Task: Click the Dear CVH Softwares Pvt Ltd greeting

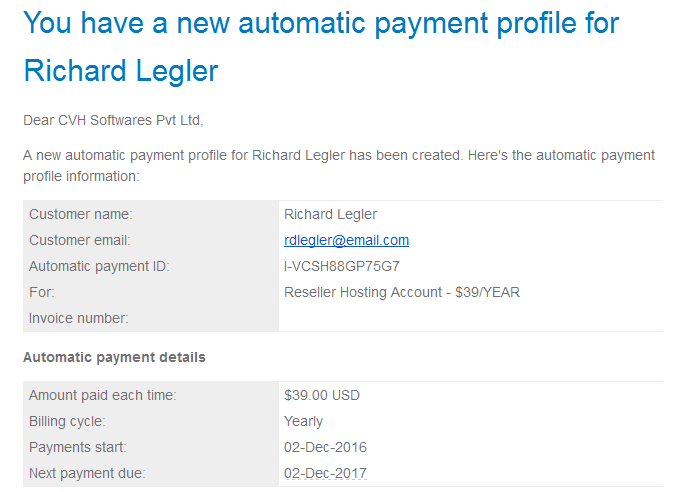Action: point(113,120)
